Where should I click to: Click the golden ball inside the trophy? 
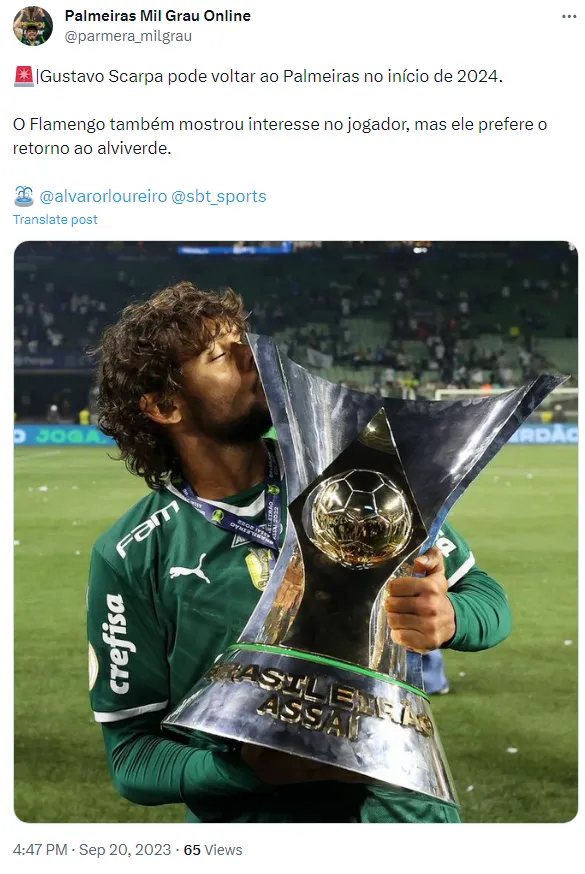[361, 518]
